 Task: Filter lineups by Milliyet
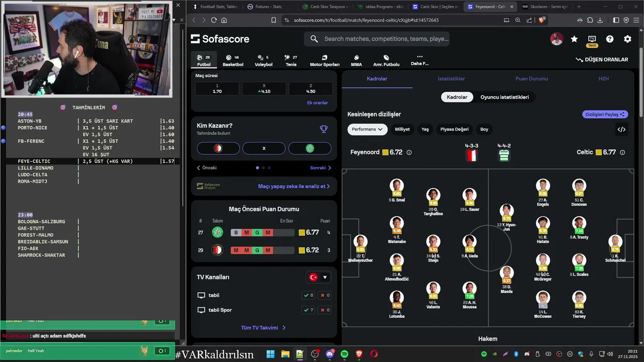(402, 129)
